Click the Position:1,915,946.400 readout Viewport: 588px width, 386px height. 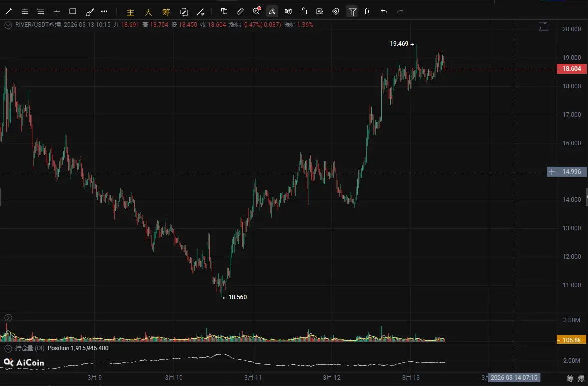(x=78, y=348)
